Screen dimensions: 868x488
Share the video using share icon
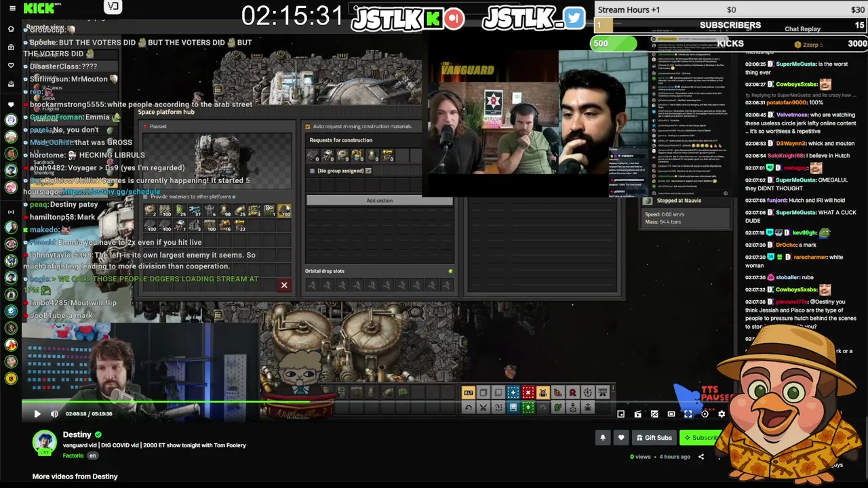701,457
